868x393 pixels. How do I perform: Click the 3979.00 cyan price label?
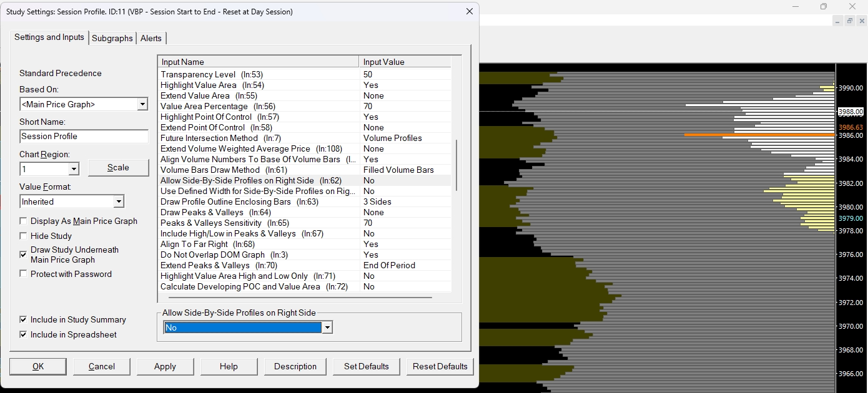tap(851, 218)
